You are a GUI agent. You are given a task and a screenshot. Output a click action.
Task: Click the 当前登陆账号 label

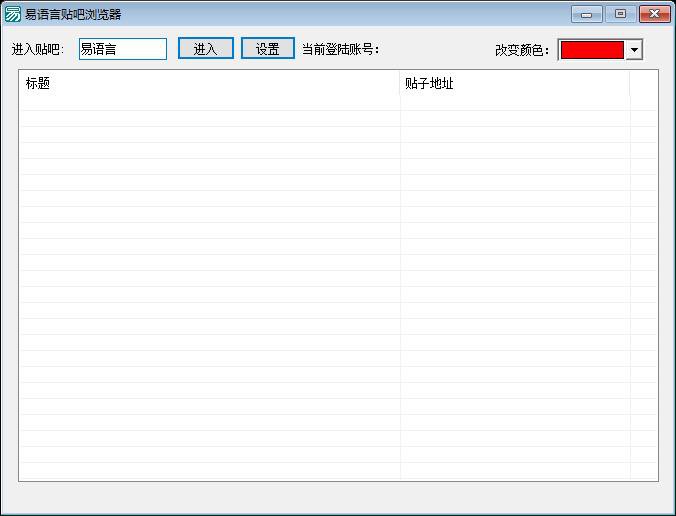click(x=341, y=49)
